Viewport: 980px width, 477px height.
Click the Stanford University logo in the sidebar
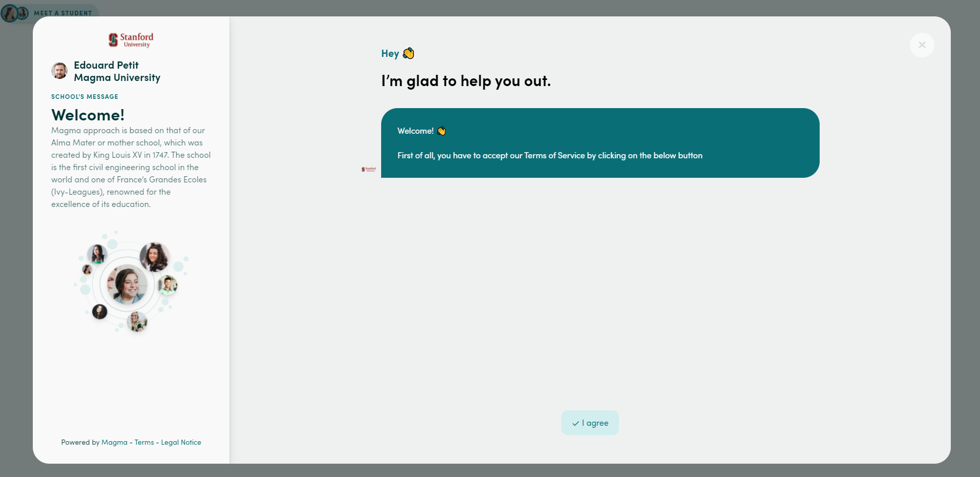131,40
